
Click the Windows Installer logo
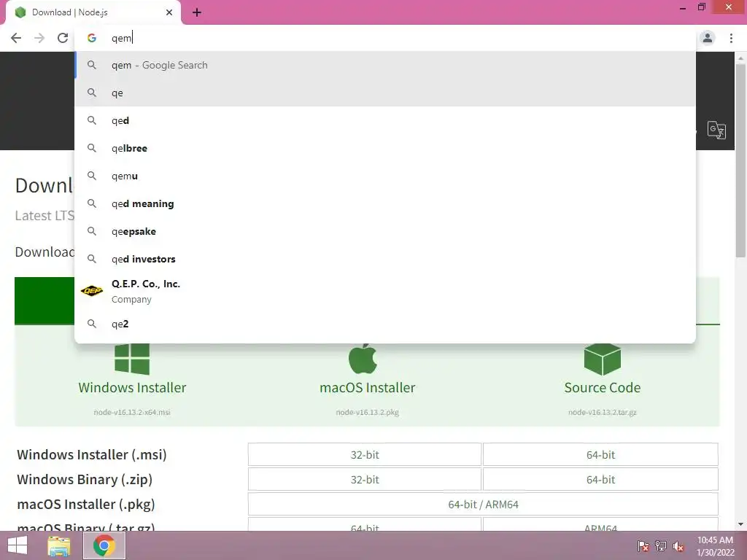[132, 359]
